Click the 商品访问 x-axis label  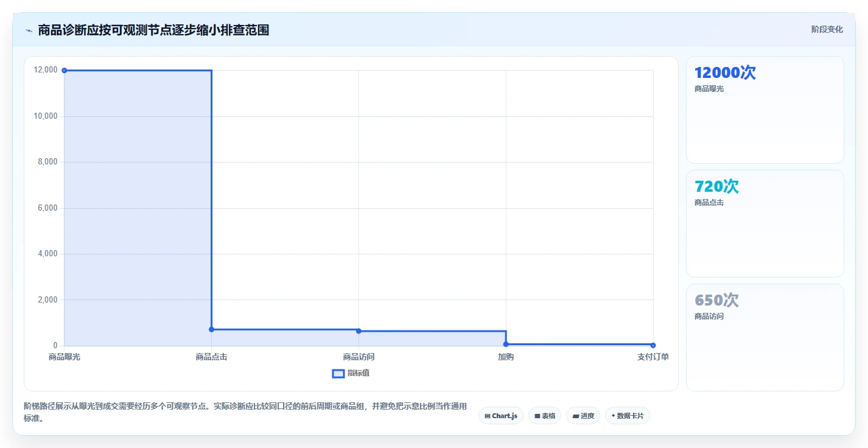359,357
